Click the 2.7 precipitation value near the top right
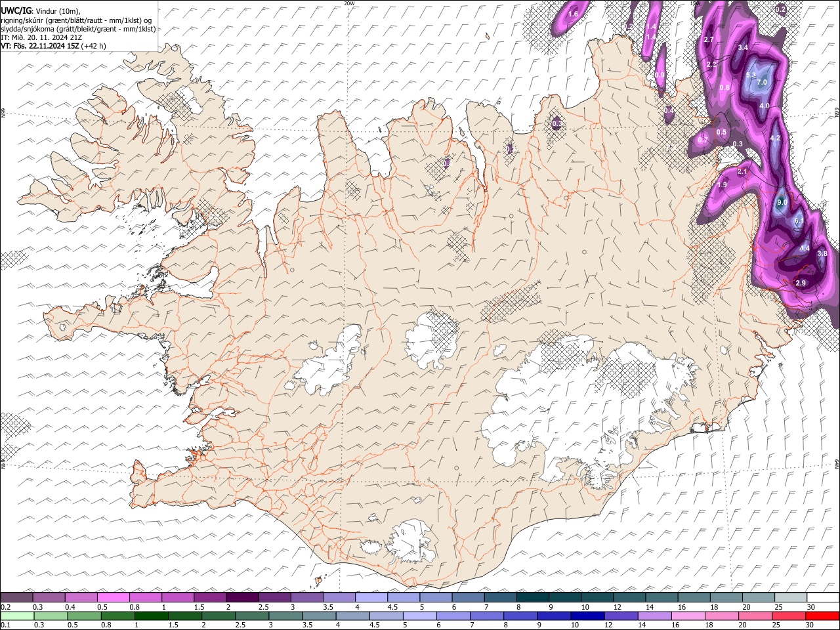 click(709, 40)
